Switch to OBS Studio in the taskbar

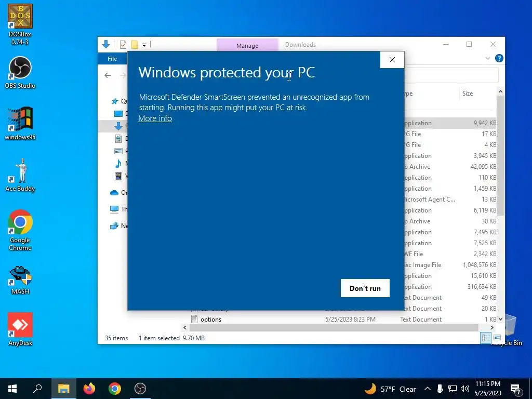click(140, 389)
